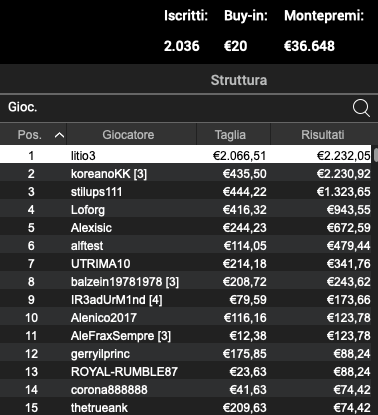The width and height of the screenshot is (378, 415).
Task: Click the search magnifier icon
Action: click(x=361, y=108)
